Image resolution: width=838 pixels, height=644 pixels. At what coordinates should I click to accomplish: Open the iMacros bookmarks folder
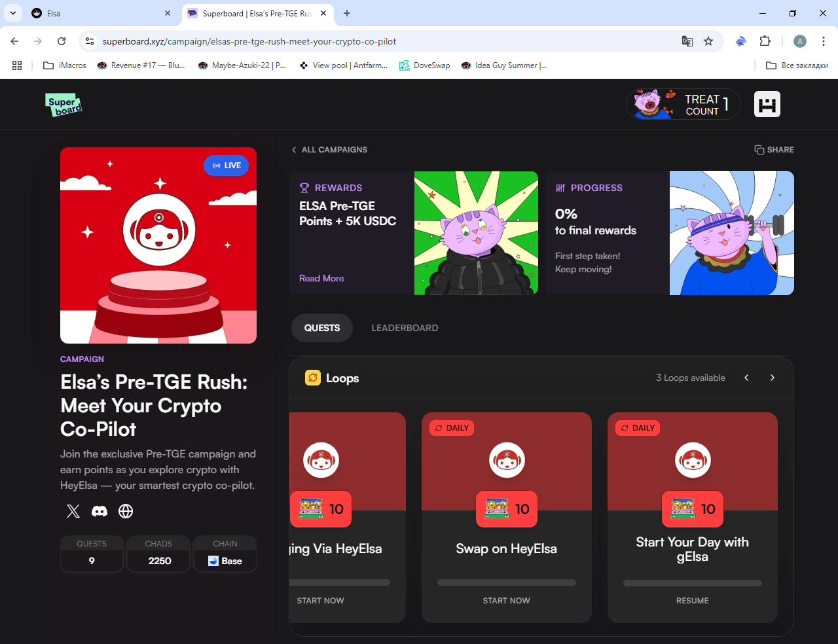65,65
